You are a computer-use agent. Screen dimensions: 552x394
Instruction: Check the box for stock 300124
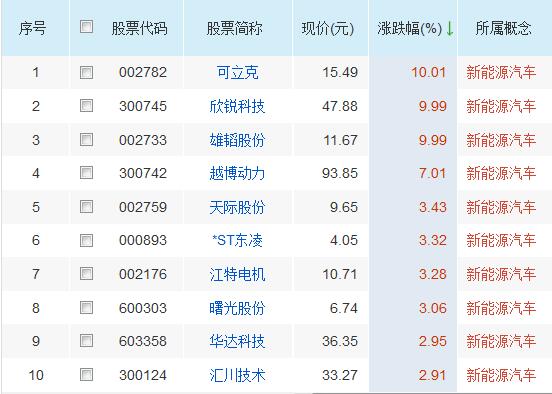[x=86, y=375]
